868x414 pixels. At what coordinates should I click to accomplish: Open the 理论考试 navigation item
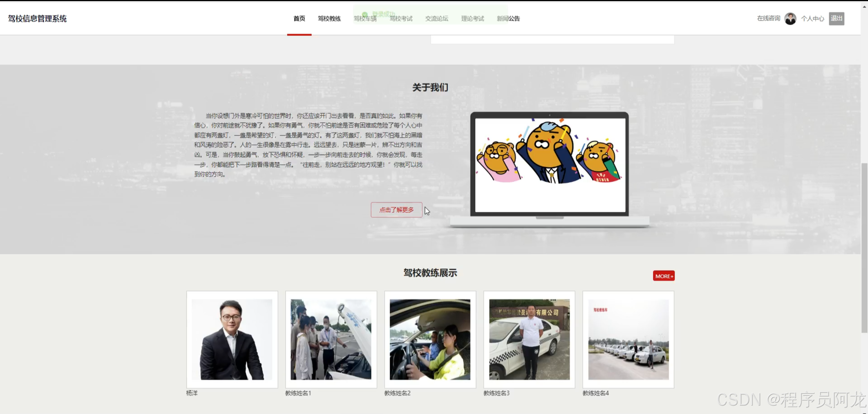click(x=472, y=19)
